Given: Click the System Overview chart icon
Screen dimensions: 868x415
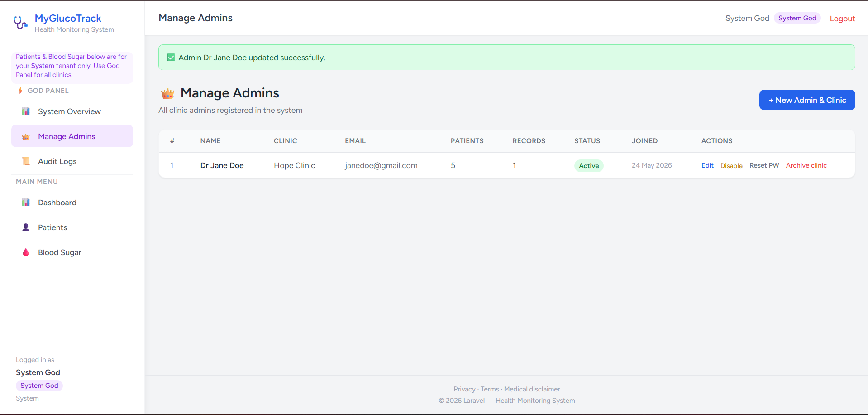Looking at the screenshot, I should point(26,111).
